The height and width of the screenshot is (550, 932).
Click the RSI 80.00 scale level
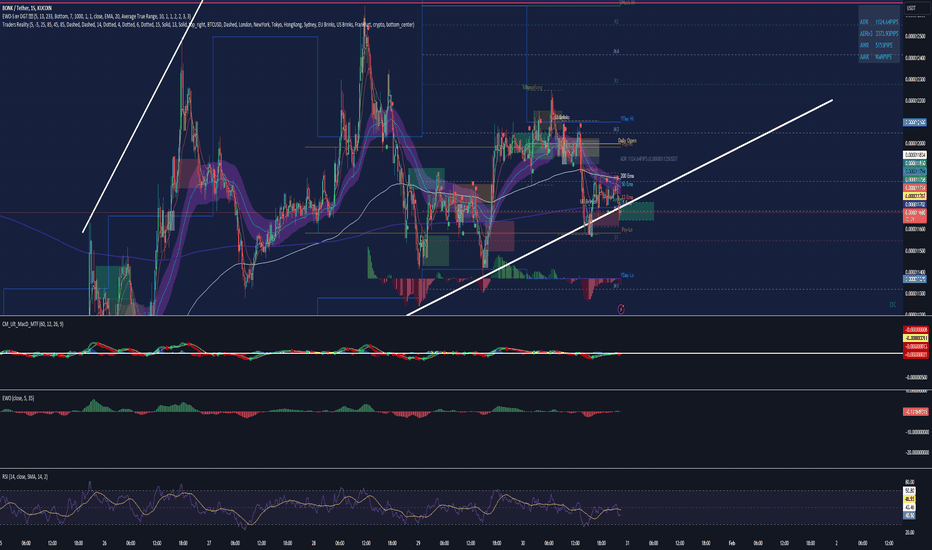(x=909, y=482)
